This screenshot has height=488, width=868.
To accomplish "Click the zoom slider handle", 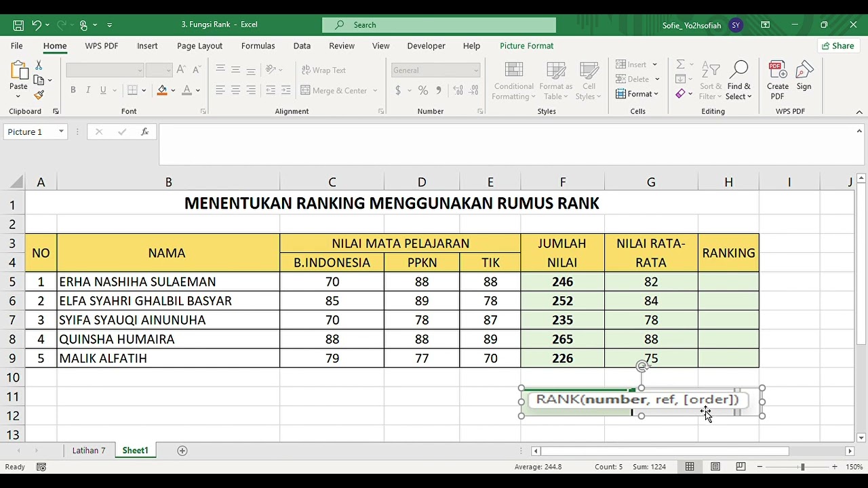I will tap(802, 467).
